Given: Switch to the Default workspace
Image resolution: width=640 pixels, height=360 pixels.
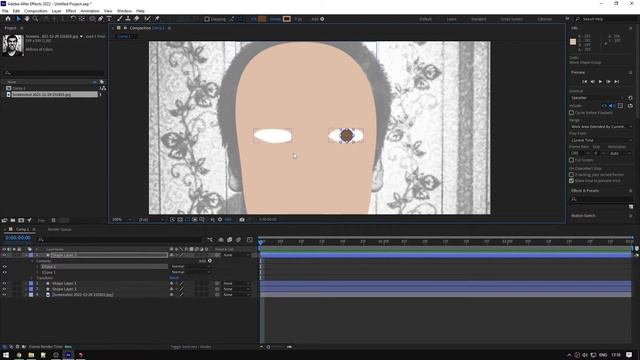Looking at the screenshot, I should [425, 19].
